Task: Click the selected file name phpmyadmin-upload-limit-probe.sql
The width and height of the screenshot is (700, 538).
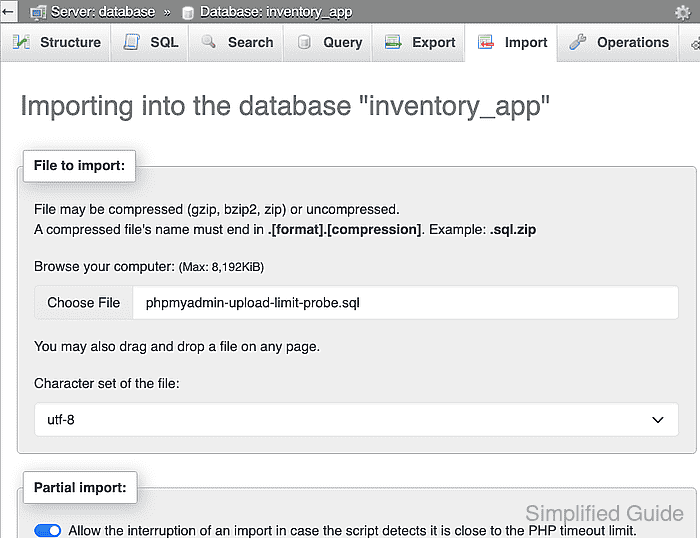Action: [x=253, y=303]
